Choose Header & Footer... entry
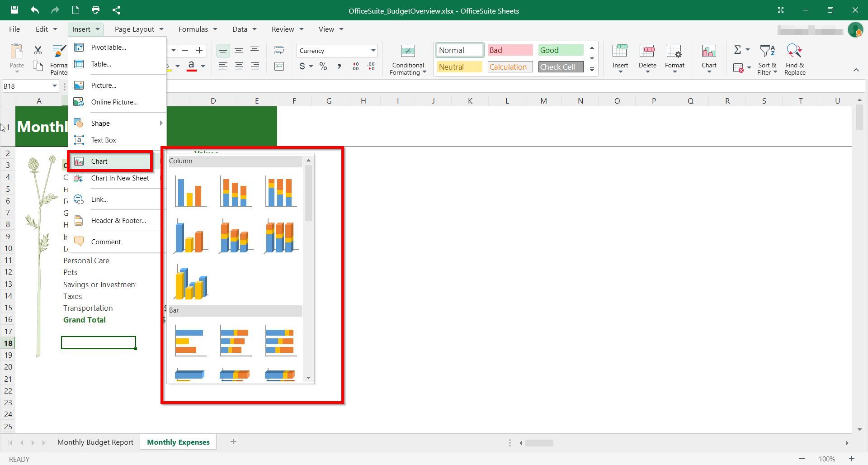The image size is (868, 465). point(118,220)
